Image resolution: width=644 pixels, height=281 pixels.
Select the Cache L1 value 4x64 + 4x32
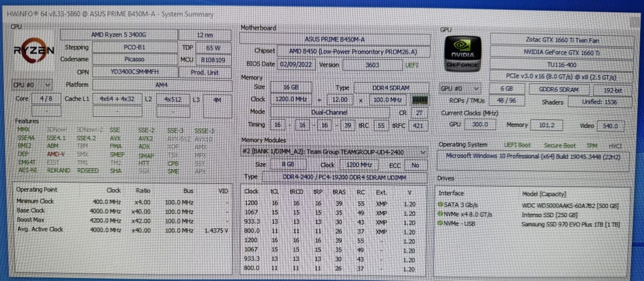tap(117, 99)
